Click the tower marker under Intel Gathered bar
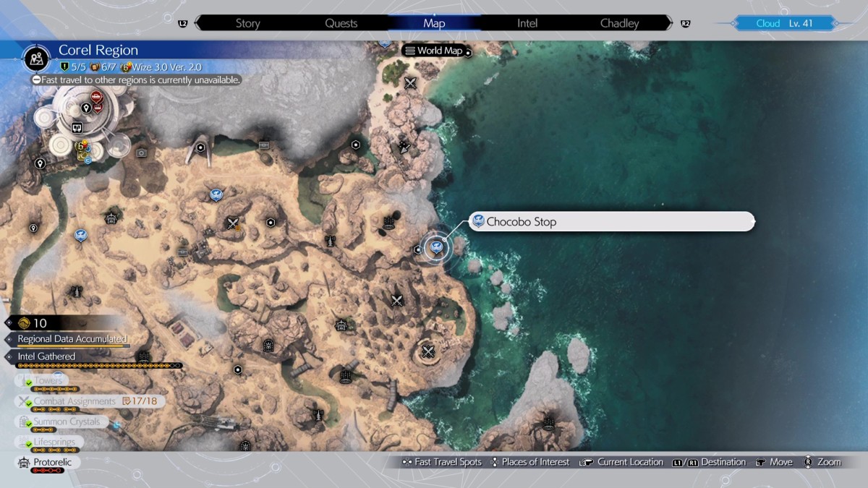Screen dimensions: 868x488 (x=143, y=356)
